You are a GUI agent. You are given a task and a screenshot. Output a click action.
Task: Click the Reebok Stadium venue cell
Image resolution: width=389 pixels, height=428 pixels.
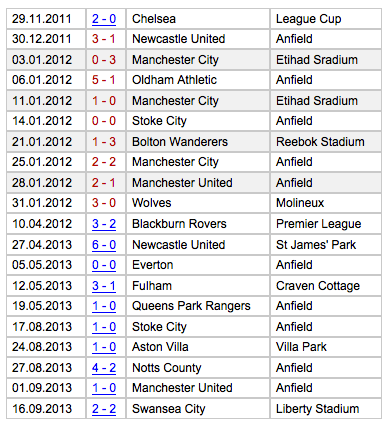point(326,142)
